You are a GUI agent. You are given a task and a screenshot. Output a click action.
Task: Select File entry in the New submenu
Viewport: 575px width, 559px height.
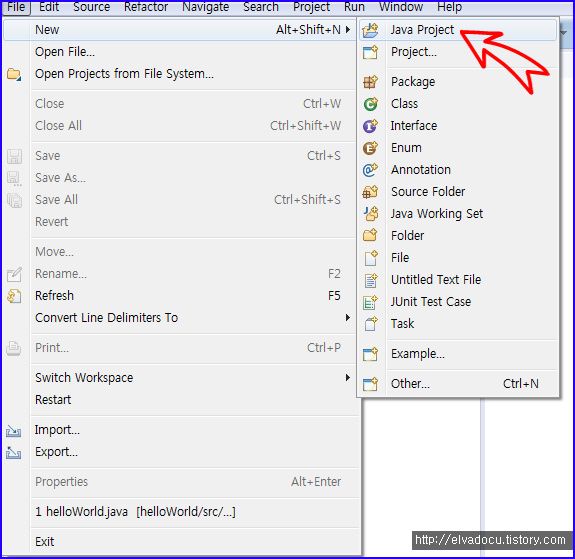pyautogui.click(x=458, y=258)
